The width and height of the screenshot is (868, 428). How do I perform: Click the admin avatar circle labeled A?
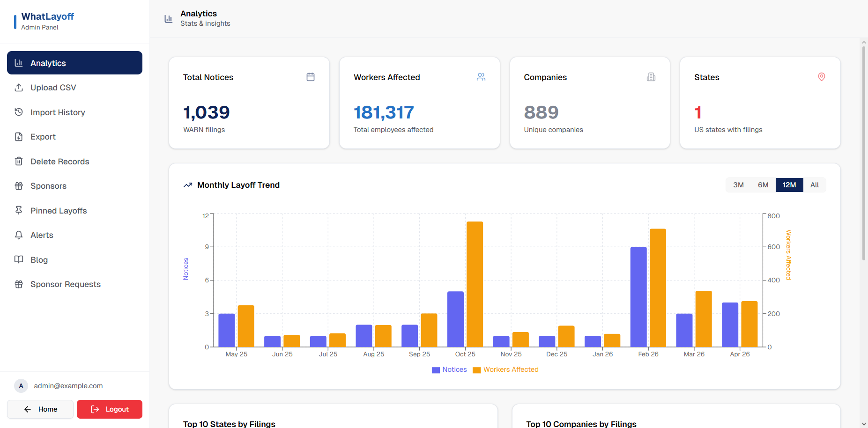21,386
